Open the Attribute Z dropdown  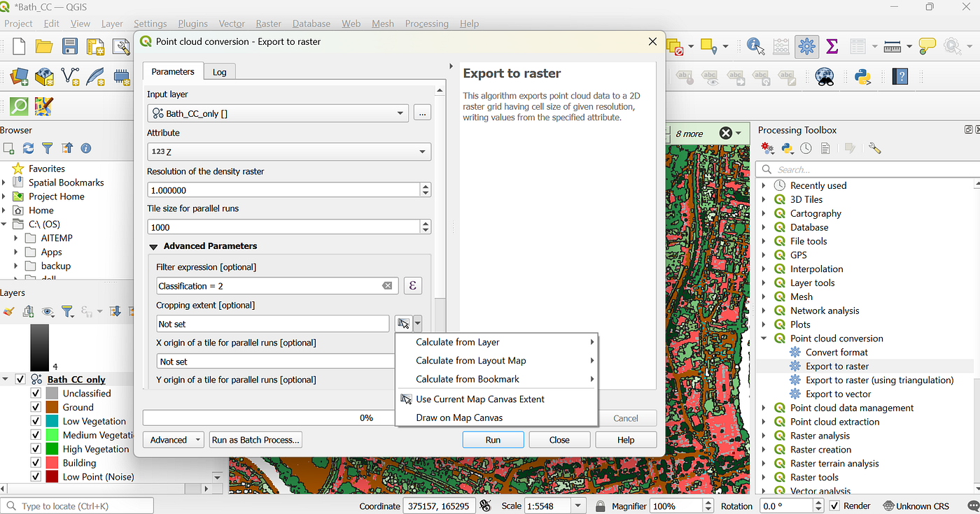(x=289, y=152)
